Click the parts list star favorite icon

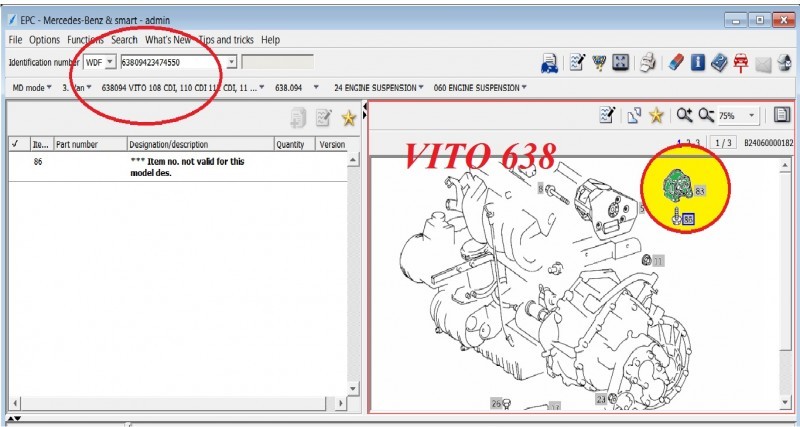click(x=349, y=118)
